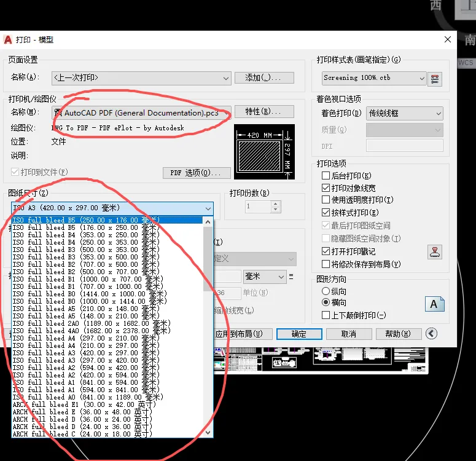Close the 打印 - 模型 dialog

point(448,39)
